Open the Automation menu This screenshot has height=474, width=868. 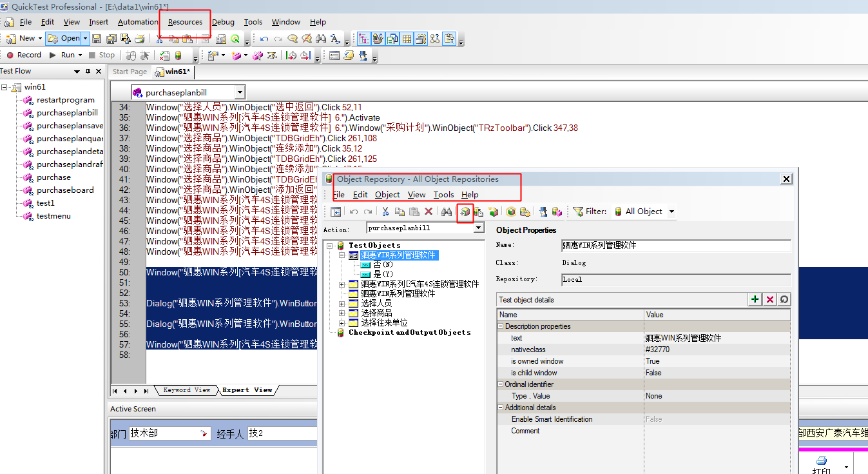pyautogui.click(x=138, y=22)
